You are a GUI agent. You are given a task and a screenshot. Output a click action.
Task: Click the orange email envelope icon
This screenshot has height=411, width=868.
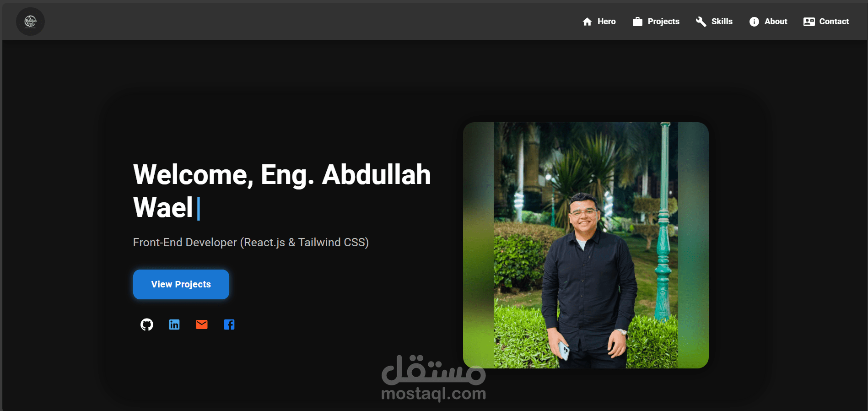point(202,324)
